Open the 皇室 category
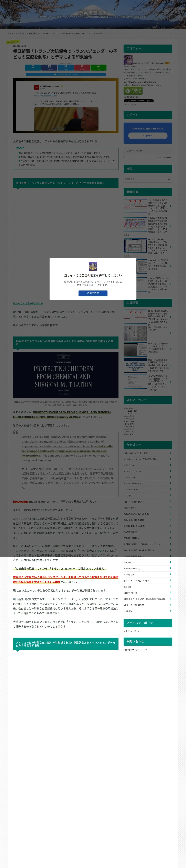186x868 pixels. 127,562
